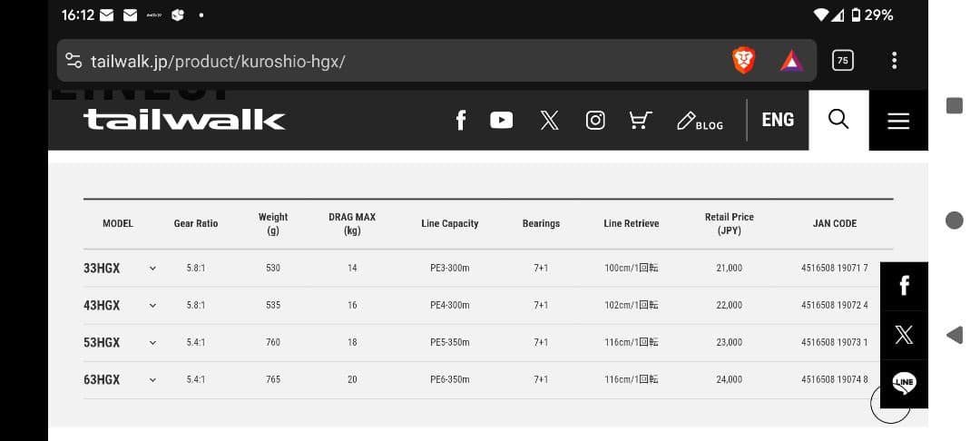Share on Facebook via side floating button
Viewport: 980px width, 441px height.
click(x=904, y=286)
